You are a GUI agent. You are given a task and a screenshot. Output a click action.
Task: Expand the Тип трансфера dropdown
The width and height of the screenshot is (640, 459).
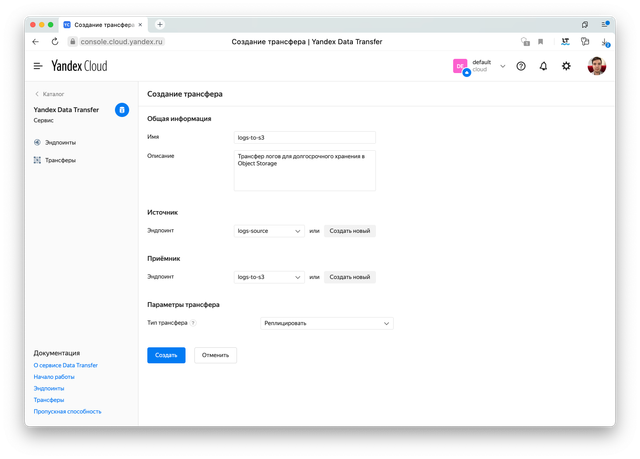(x=326, y=323)
